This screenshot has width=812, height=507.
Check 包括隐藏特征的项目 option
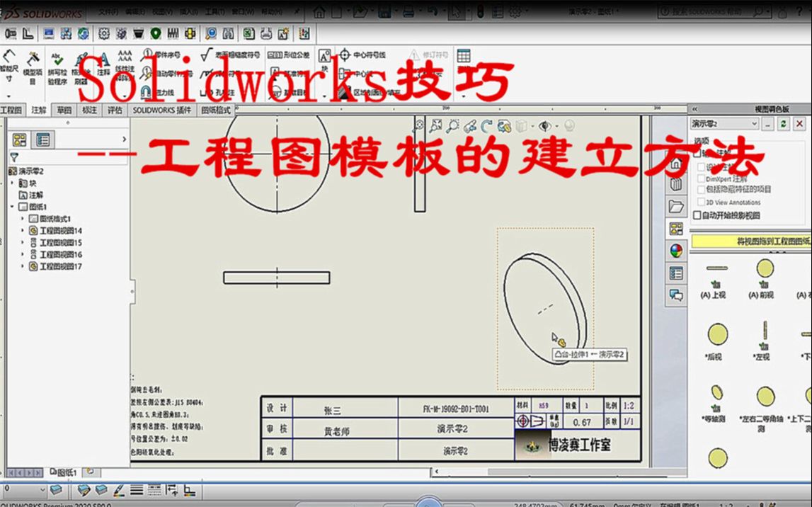(701, 188)
